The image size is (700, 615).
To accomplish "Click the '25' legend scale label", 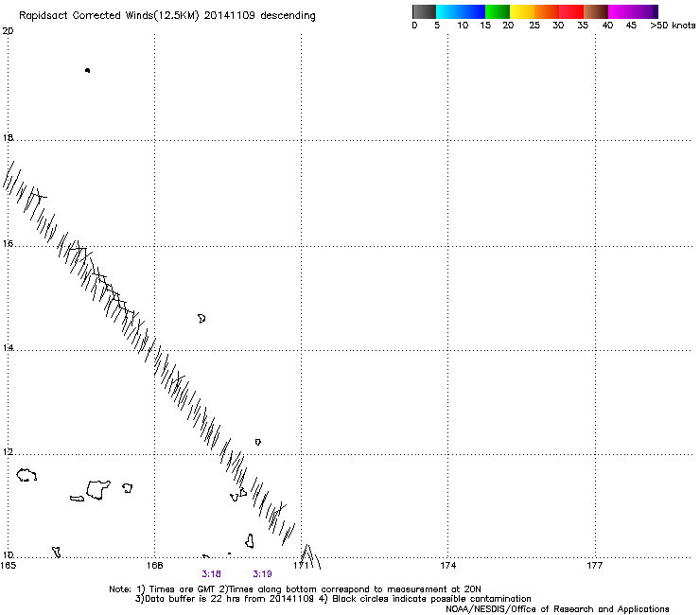I will pyautogui.click(x=534, y=26).
